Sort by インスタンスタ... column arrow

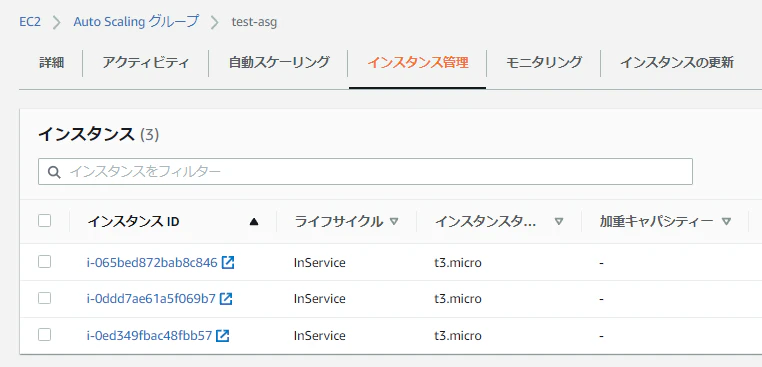click(559, 222)
